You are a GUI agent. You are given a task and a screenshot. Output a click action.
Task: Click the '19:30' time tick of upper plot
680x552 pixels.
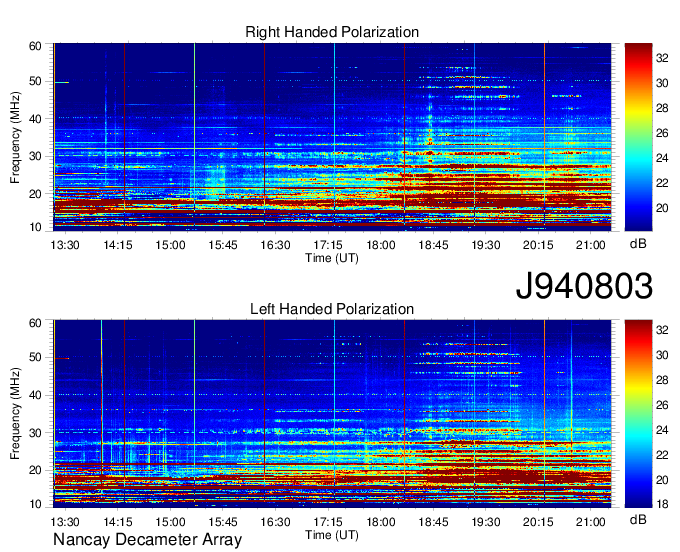(486, 245)
